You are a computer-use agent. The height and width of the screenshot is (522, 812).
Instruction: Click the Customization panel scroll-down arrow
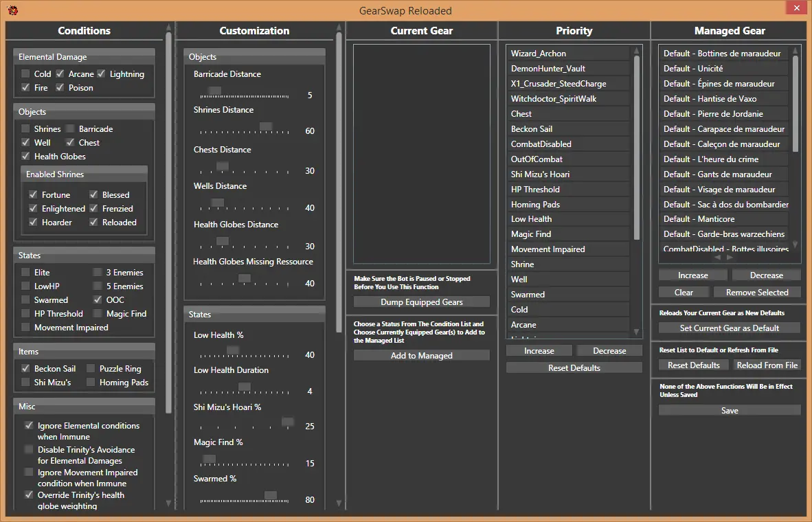pyautogui.click(x=339, y=503)
